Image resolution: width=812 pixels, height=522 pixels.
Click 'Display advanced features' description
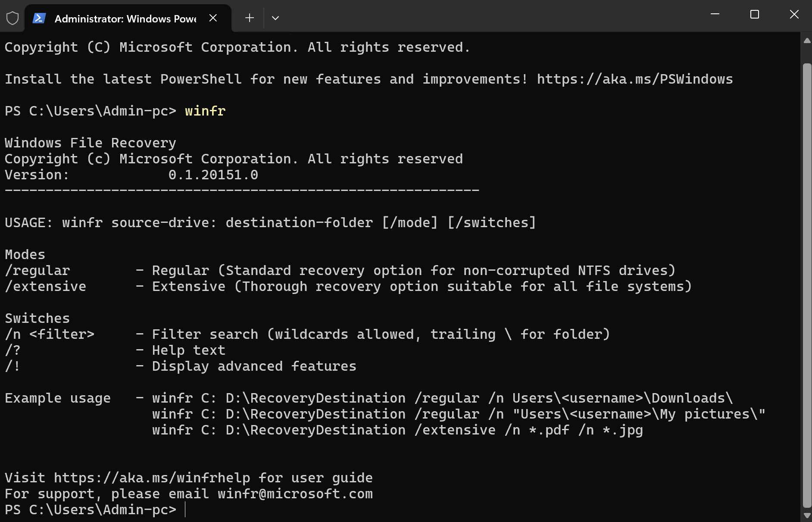click(x=254, y=366)
